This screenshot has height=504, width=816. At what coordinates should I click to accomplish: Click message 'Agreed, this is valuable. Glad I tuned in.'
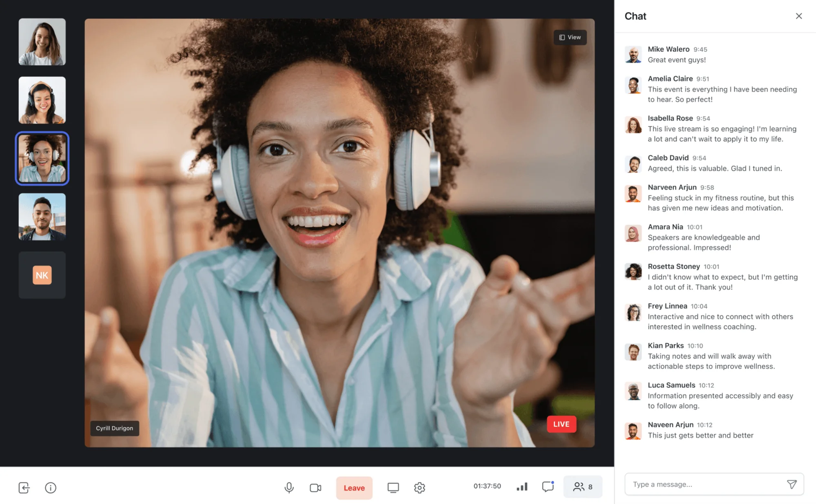point(715,168)
